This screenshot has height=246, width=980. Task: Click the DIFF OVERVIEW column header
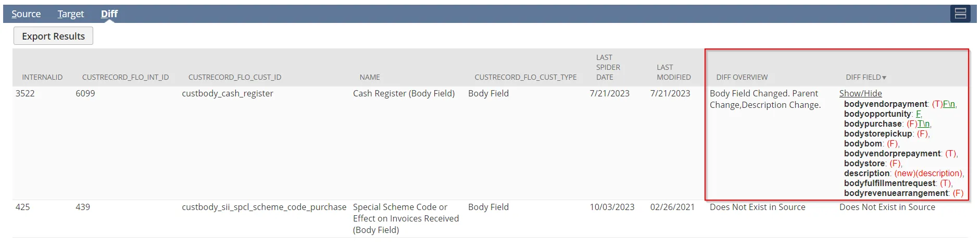pyautogui.click(x=742, y=77)
